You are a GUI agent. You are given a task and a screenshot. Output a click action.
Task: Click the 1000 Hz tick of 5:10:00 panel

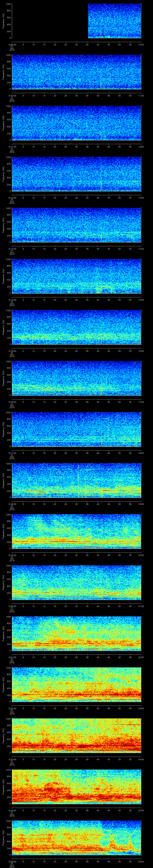coord(8,55)
